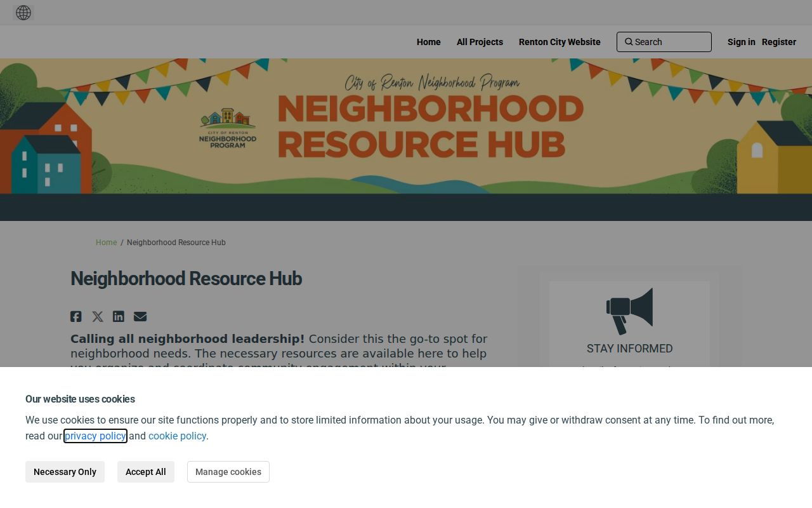The image size is (812, 508).
Task: Go to All Projects
Action: [x=480, y=42]
